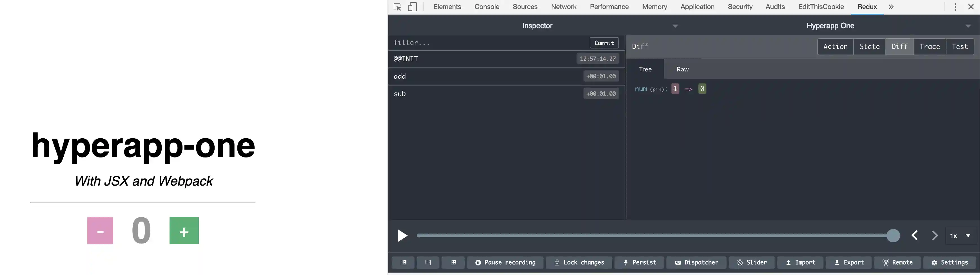Click the green plus button
This screenshot has height=275, width=980.
click(184, 231)
